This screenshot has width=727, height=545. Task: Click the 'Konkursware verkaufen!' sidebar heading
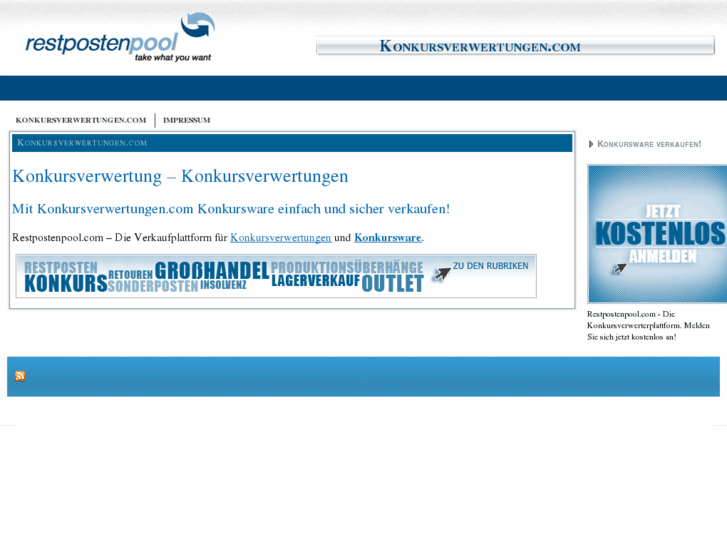coord(649,144)
